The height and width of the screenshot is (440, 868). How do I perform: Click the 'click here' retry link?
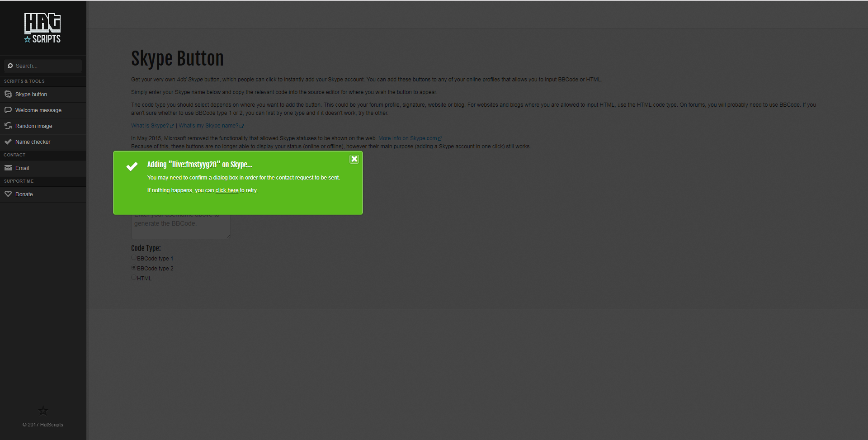(227, 190)
